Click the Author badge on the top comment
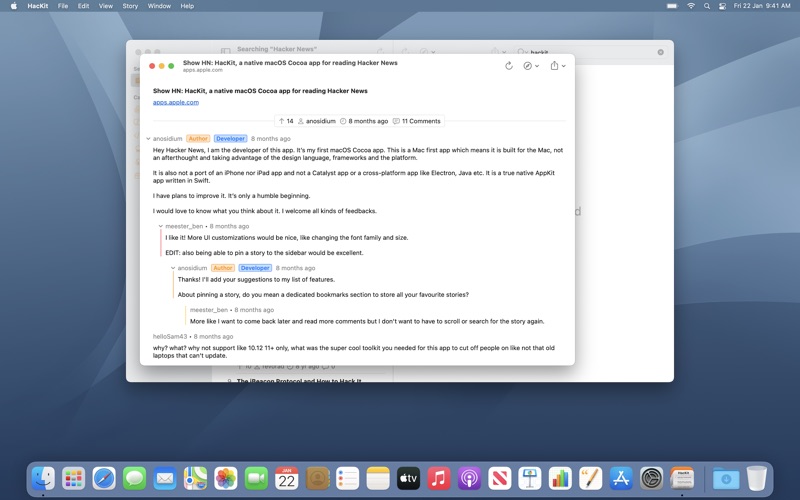The height and width of the screenshot is (500, 800). point(198,139)
